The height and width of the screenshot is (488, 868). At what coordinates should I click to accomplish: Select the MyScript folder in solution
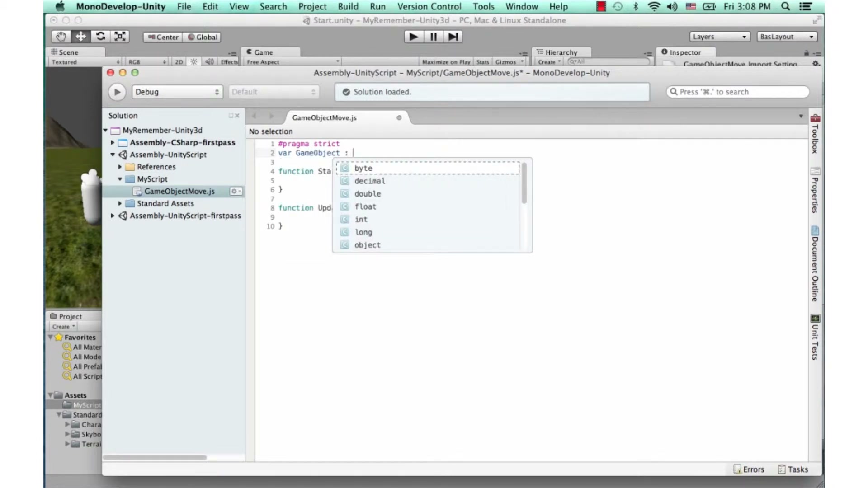[152, 179]
